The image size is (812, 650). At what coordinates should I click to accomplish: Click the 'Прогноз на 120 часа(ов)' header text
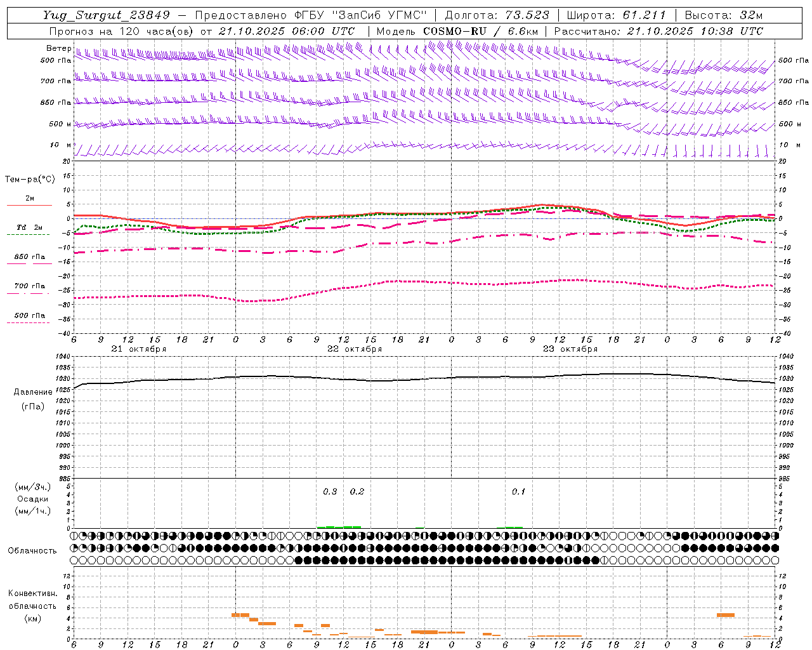pos(122,31)
